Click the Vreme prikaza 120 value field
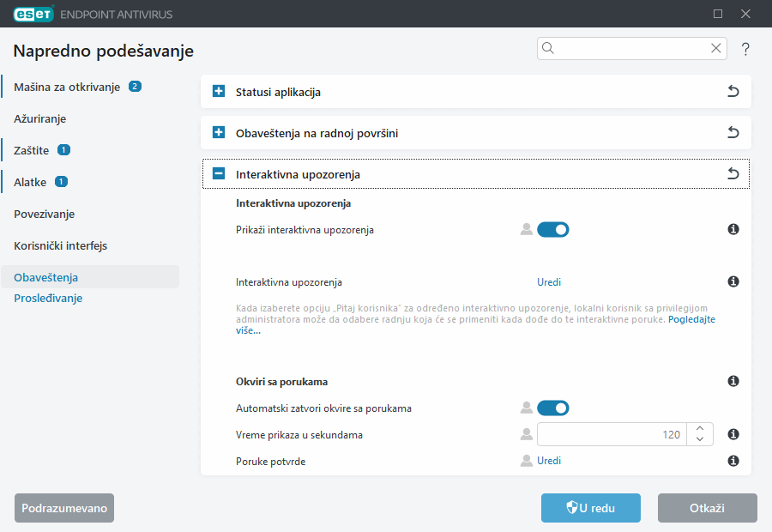772x532 pixels. pyautogui.click(x=612, y=434)
